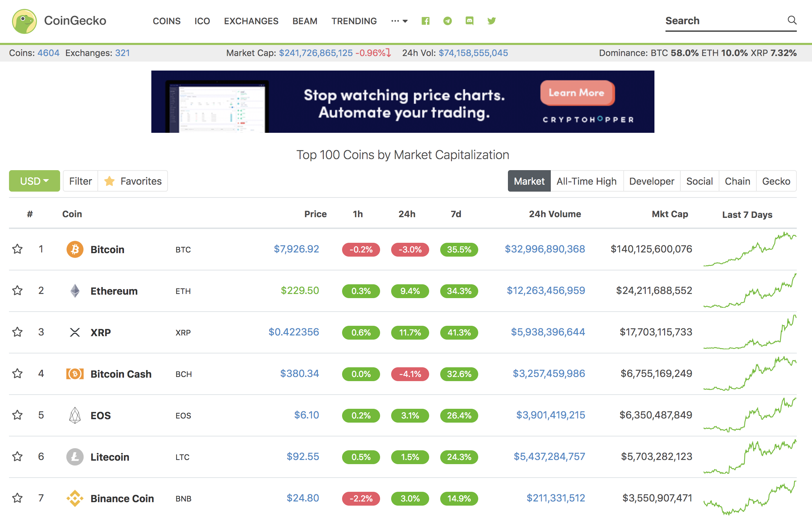Switch to the Developer tab
This screenshot has height=516, width=812.
pyautogui.click(x=652, y=181)
